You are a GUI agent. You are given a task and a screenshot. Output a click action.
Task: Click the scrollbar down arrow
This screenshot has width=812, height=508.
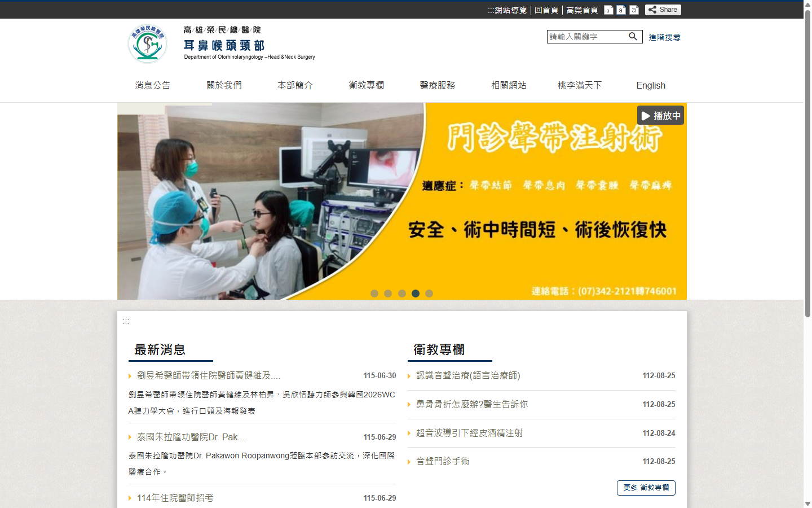coord(807,503)
